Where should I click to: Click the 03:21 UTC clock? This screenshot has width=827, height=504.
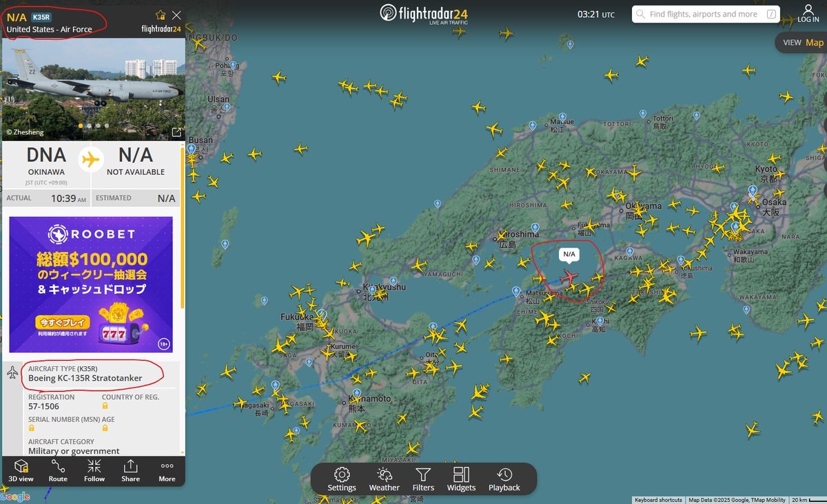point(595,14)
